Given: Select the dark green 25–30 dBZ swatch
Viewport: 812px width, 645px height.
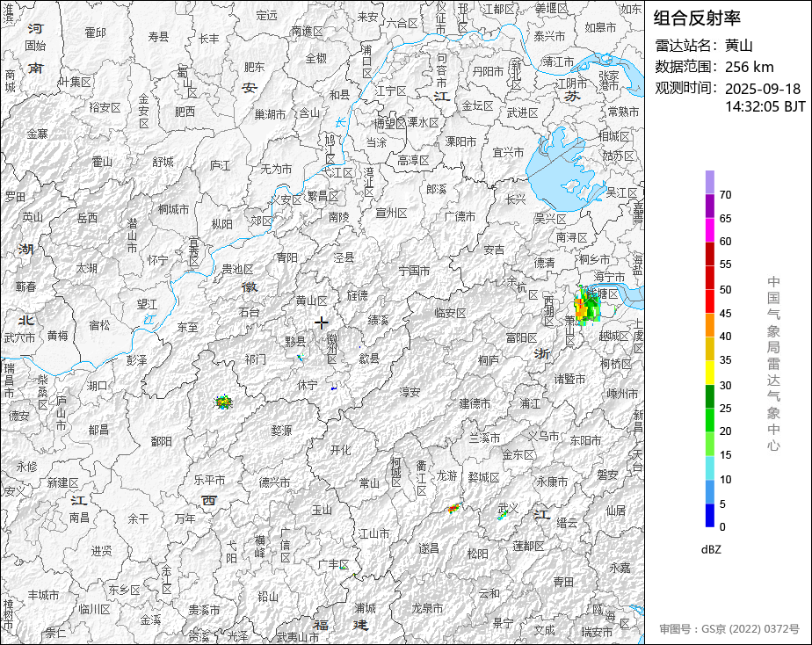Looking at the screenshot, I should click(709, 396).
